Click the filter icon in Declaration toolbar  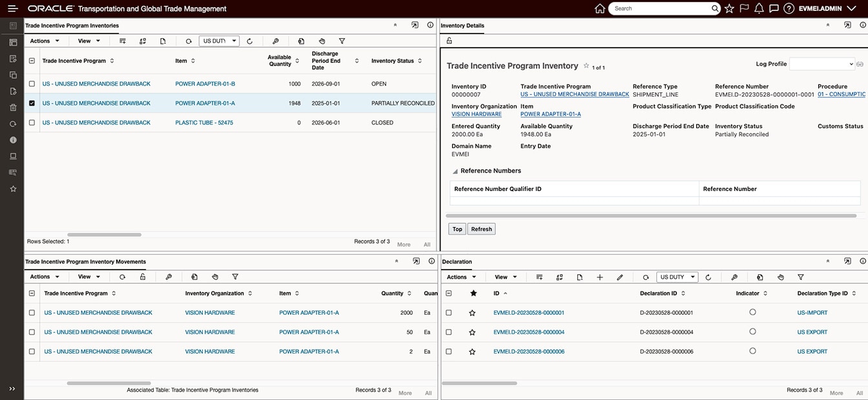click(x=801, y=277)
